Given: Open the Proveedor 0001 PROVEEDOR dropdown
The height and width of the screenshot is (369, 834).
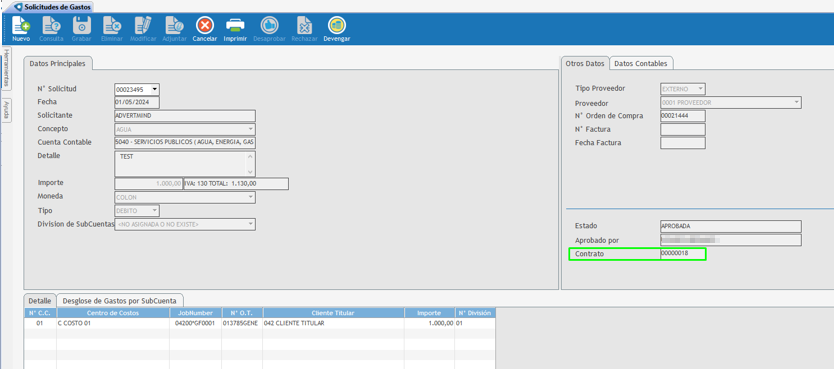Looking at the screenshot, I should 797,102.
